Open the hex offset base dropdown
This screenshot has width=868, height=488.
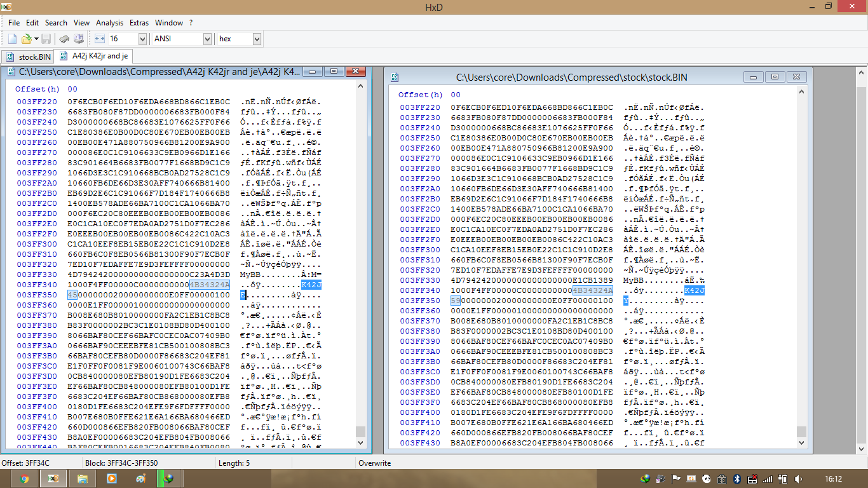[x=257, y=39]
